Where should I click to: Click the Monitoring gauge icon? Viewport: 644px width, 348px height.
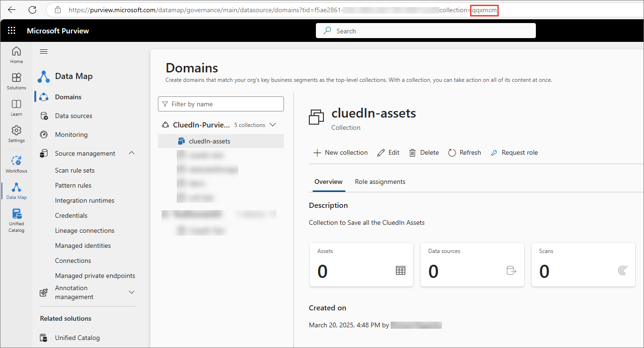[x=44, y=134]
